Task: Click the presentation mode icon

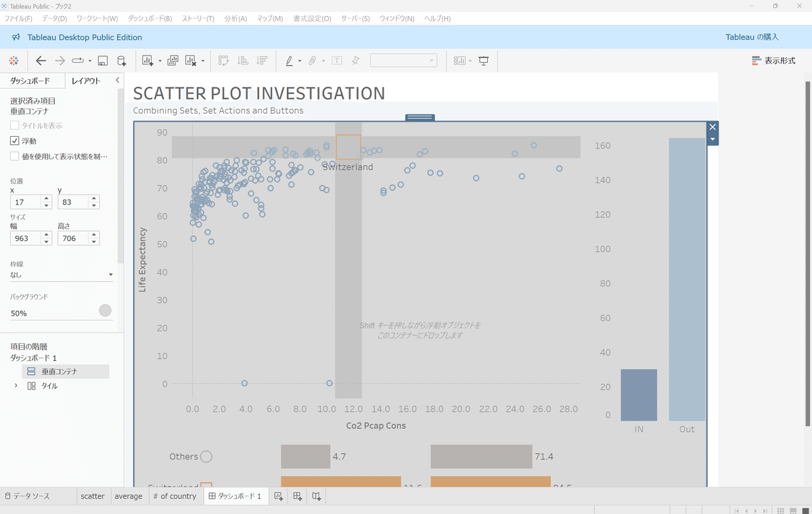Action: pos(484,61)
